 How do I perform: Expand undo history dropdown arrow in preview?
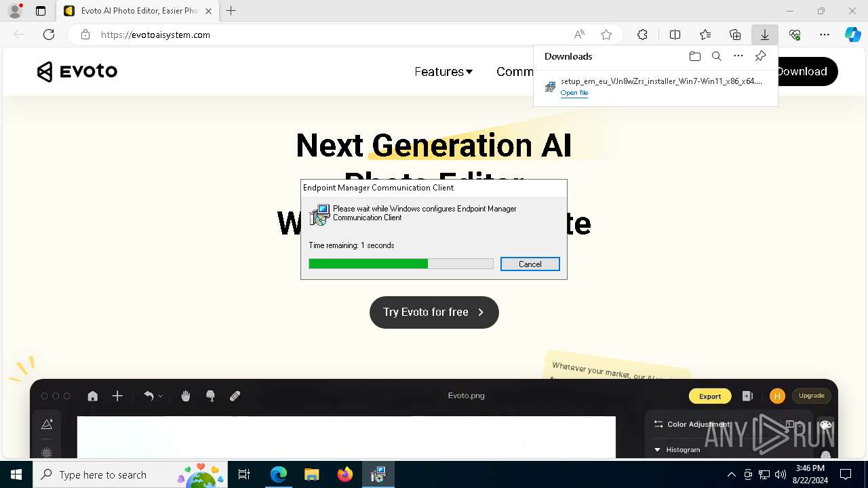click(x=160, y=396)
